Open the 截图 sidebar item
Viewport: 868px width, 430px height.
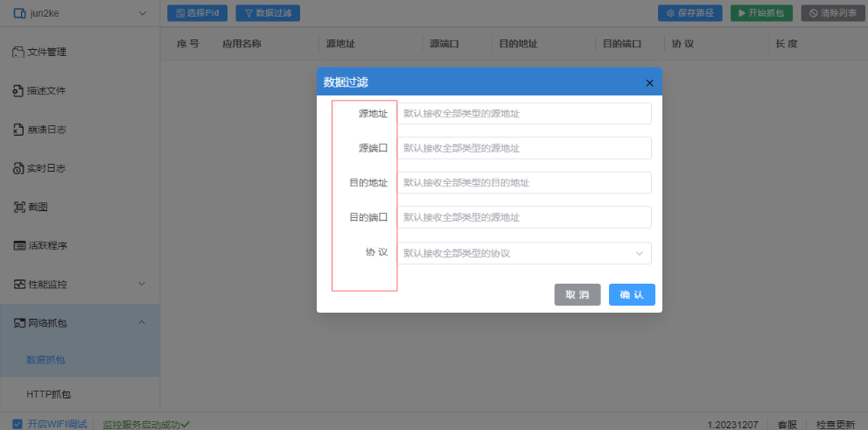point(80,208)
